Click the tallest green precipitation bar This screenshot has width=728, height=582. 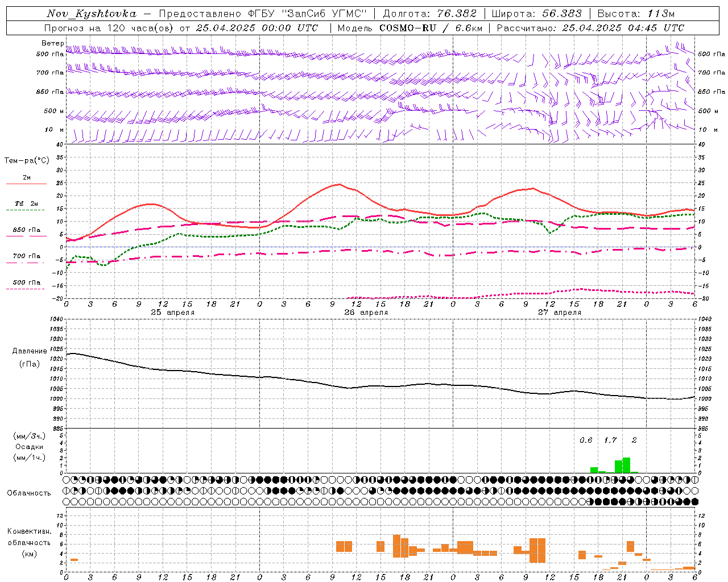point(626,465)
